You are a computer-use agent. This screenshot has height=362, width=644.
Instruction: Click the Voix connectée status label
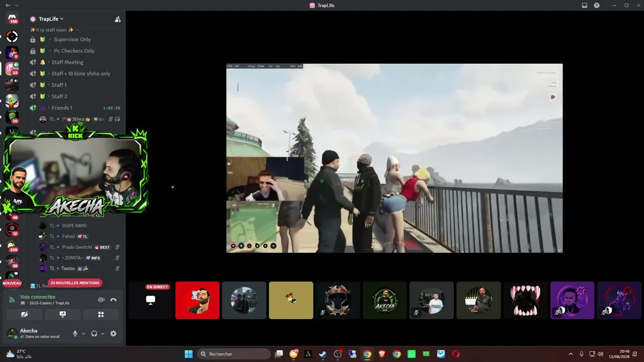[38, 297]
